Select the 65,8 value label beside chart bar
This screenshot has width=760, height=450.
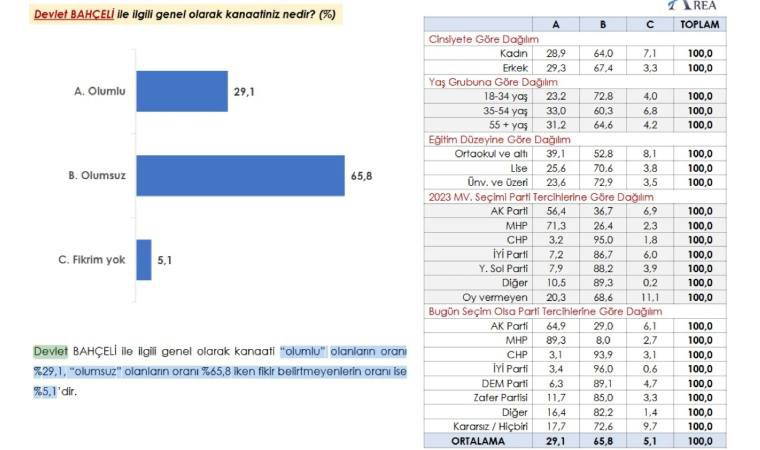[x=362, y=175]
